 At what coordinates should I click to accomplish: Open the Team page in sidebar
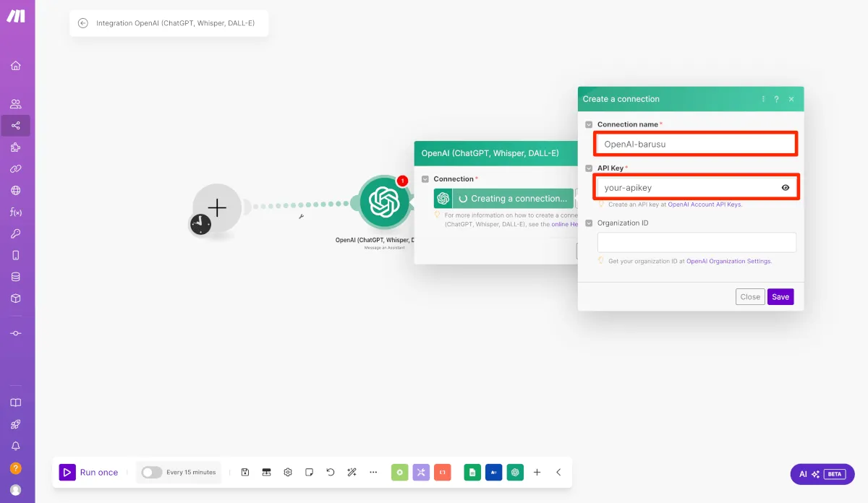pos(16,104)
